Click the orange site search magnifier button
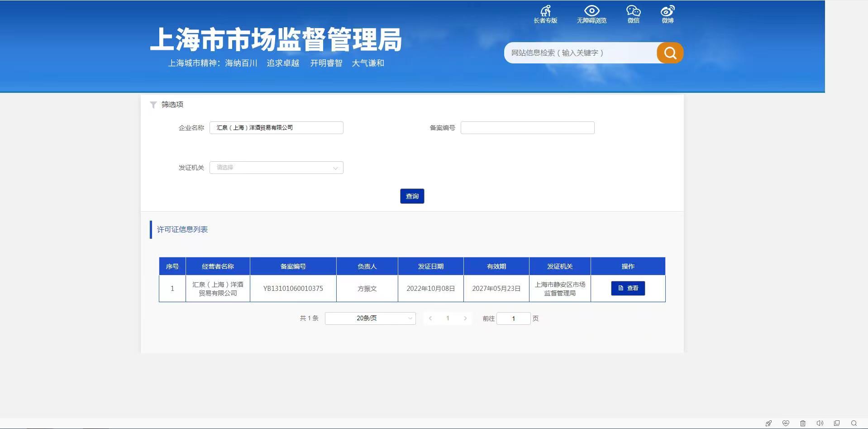868x429 pixels. click(x=670, y=53)
